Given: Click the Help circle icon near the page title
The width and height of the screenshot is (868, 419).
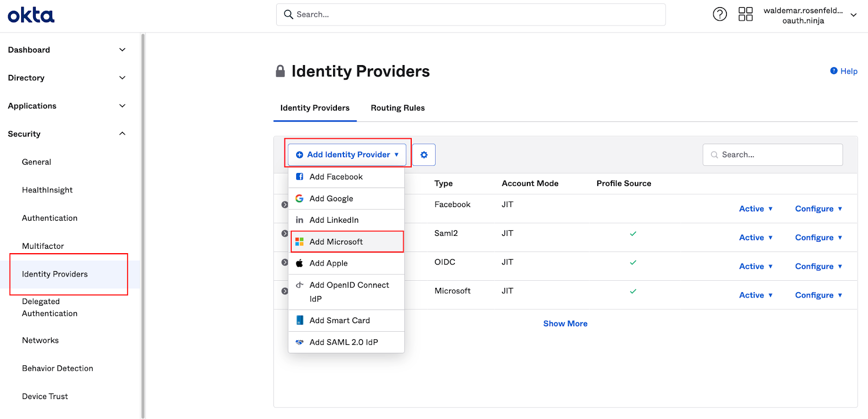Looking at the screenshot, I should (x=834, y=71).
